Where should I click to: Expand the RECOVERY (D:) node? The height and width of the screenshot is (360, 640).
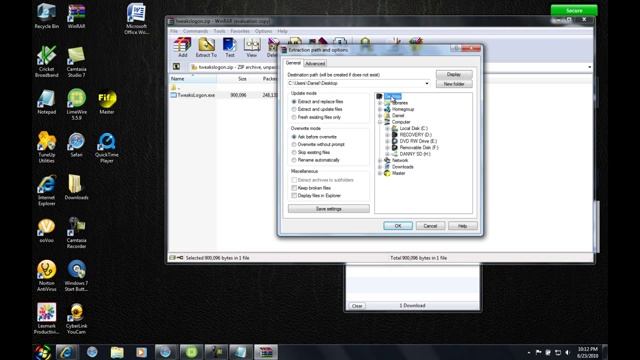(387, 135)
